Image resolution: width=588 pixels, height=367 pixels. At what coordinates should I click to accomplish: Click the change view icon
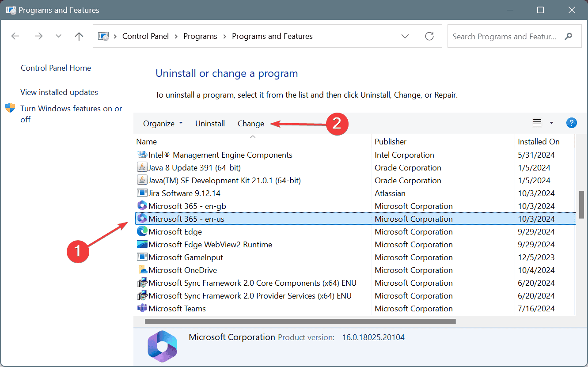click(x=537, y=123)
